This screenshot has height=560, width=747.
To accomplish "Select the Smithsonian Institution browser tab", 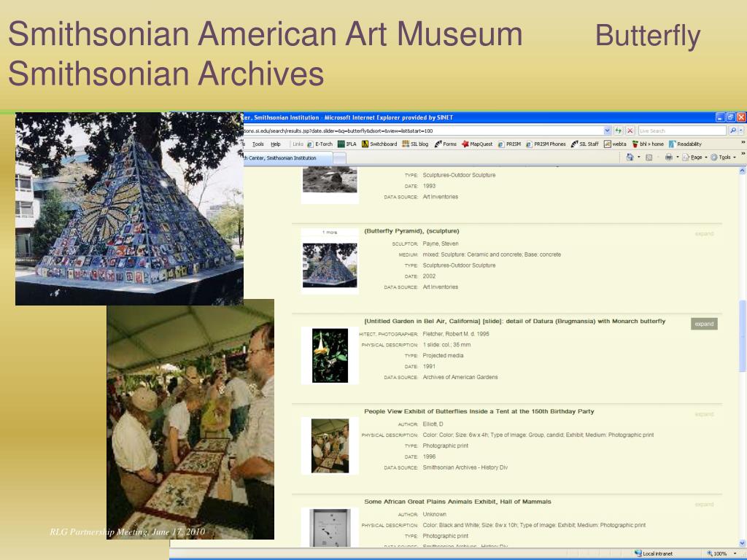I will click(x=287, y=158).
